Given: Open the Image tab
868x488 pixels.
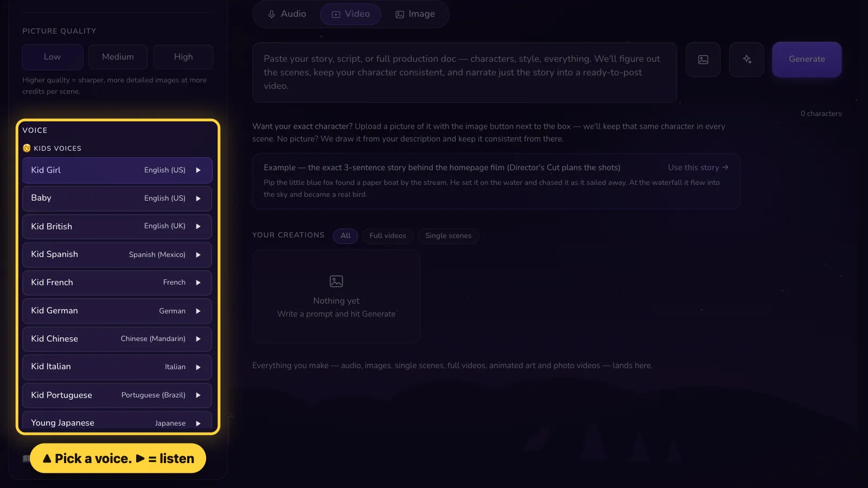Looking at the screenshot, I should point(415,14).
